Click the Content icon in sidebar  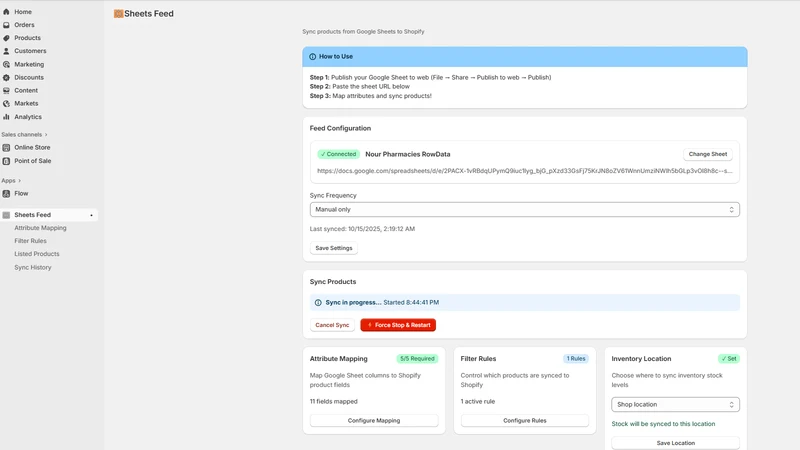coord(6,90)
